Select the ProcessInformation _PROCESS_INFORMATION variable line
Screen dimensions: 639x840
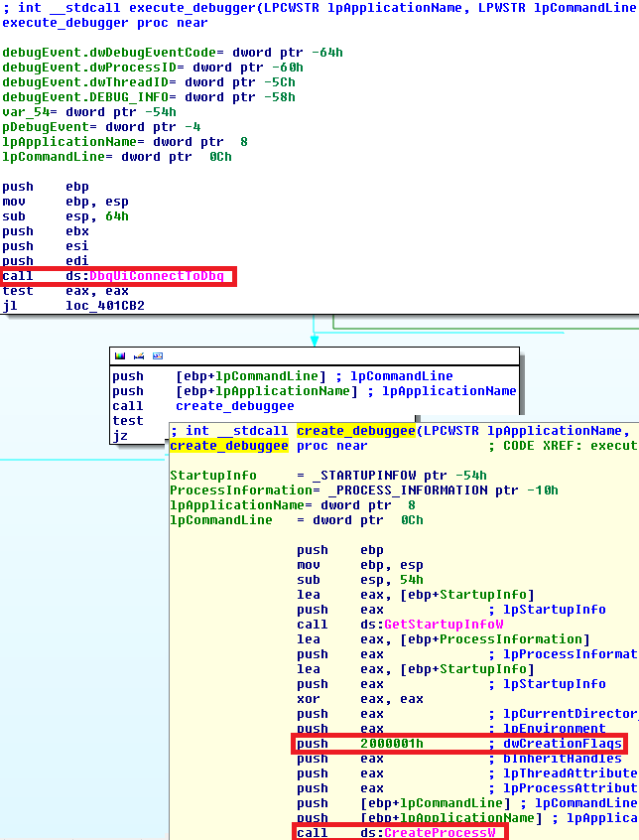click(x=364, y=490)
